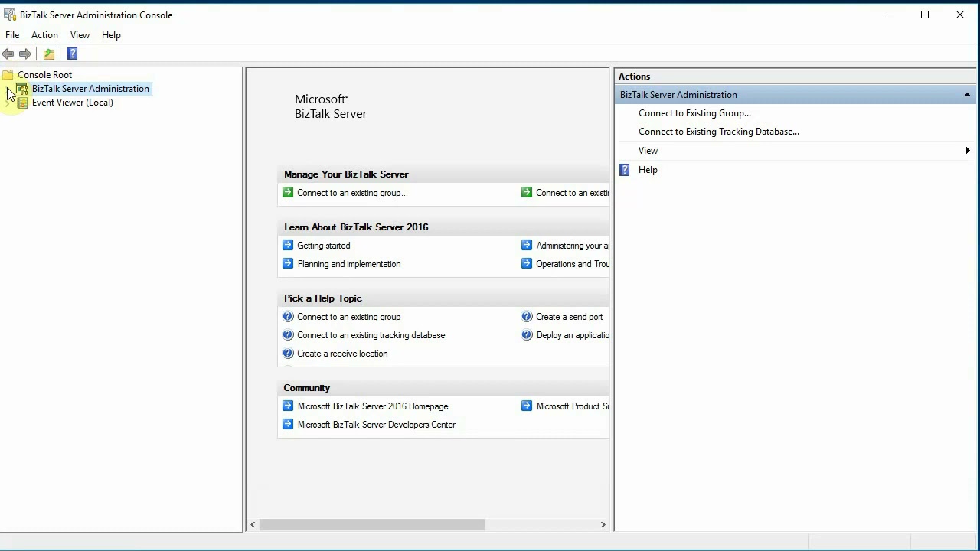Click the Forward arrow toolbar icon
Viewport: 980px width, 551px height.
point(25,54)
